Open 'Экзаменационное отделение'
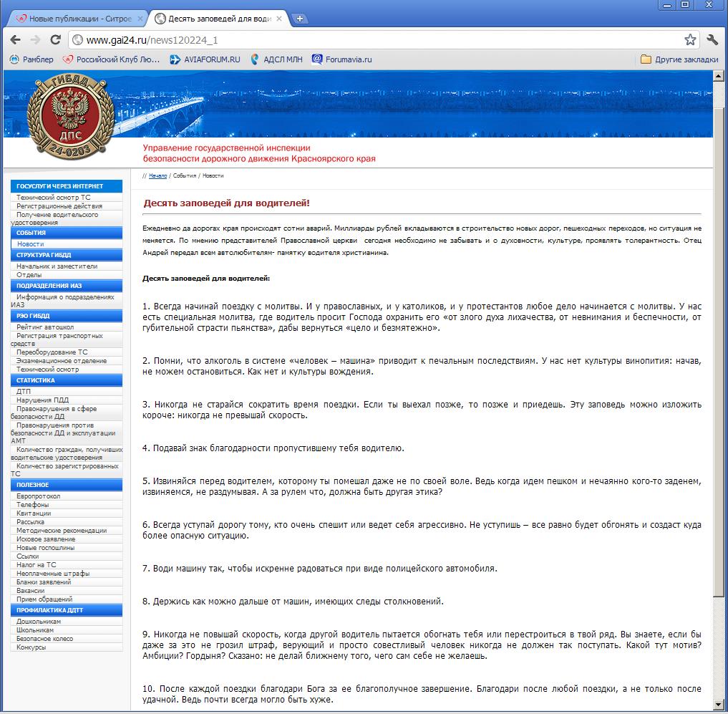Screen dimensions: 728x714 62,361
